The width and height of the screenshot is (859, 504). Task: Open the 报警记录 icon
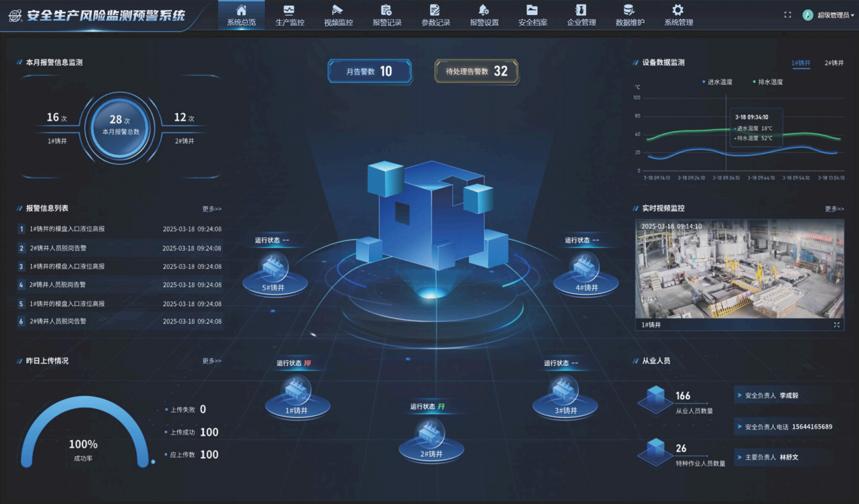386,10
